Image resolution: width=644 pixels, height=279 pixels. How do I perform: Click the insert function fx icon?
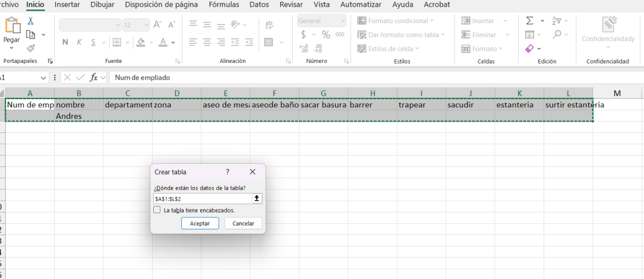click(94, 77)
